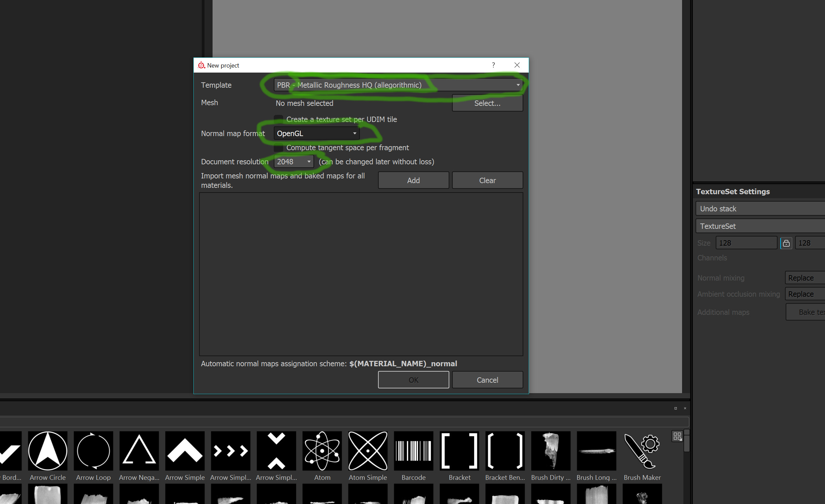The height and width of the screenshot is (504, 825).
Task: Click the first Size input field
Action: point(746,243)
